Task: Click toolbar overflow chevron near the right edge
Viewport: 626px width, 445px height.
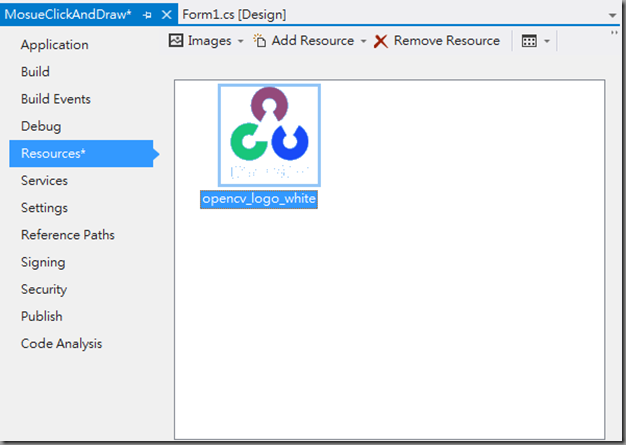Action: click(614, 33)
